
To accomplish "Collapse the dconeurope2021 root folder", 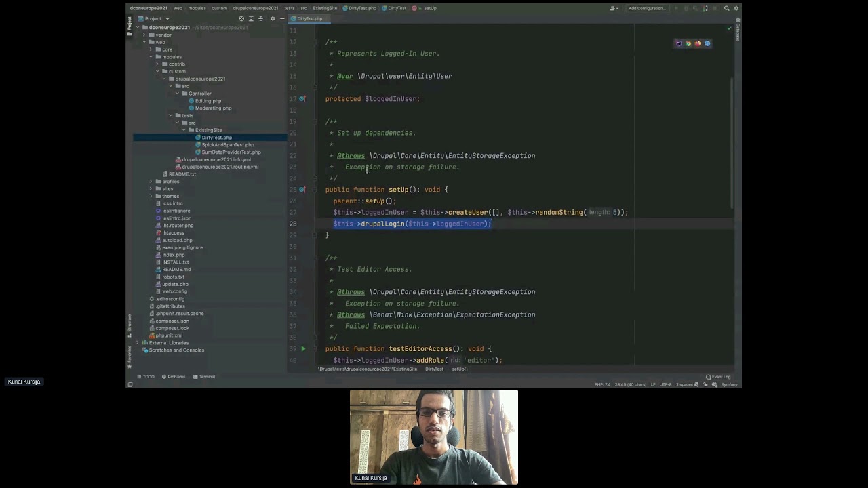I will pyautogui.click(x=138, y=28).
